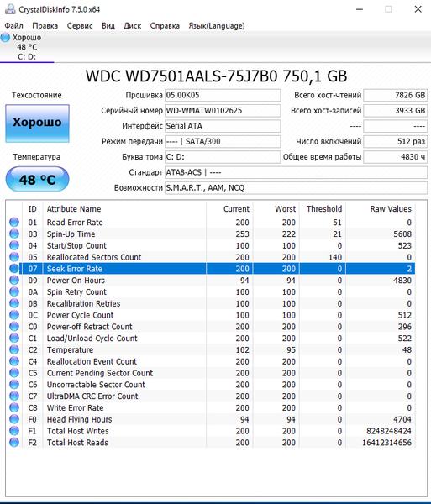The image size is (431, 504).
Task: Click the firmware field 05.00K05
Action: [223, 95]
